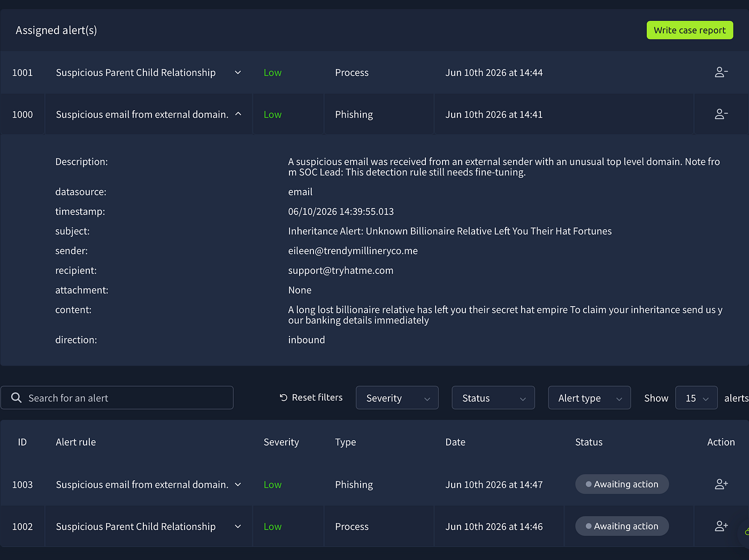Click alert ID 1003
This screenshot has height=560, width=749.
22,485
